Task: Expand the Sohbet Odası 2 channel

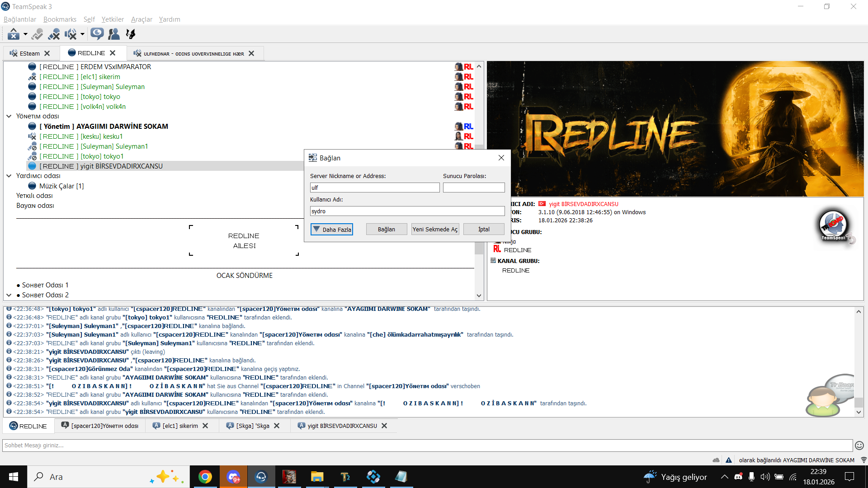Action: (x=9, y=295)
